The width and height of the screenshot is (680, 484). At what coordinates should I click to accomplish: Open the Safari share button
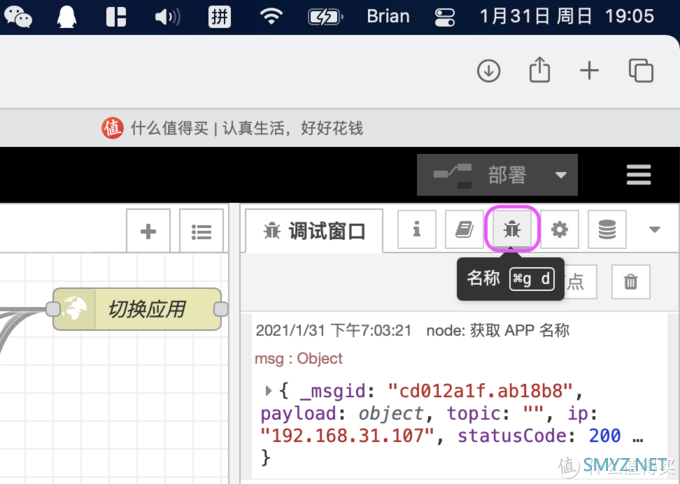[x=539, y=69]
